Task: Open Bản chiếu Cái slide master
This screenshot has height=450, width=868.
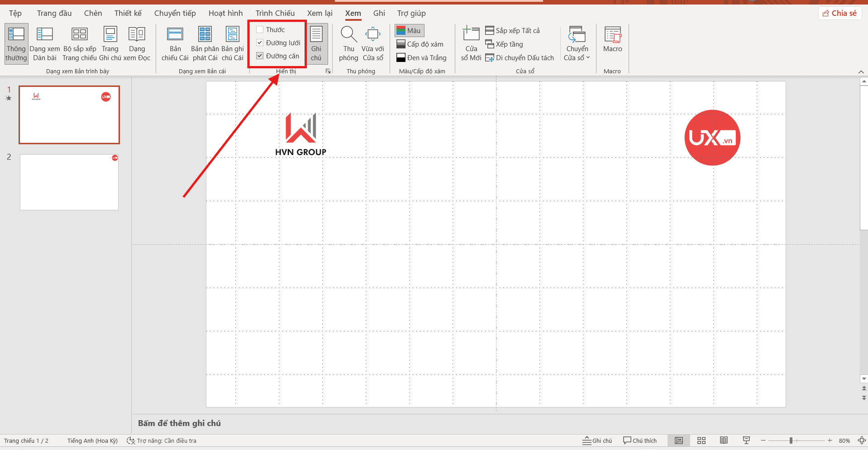Action: click(175, 43)
